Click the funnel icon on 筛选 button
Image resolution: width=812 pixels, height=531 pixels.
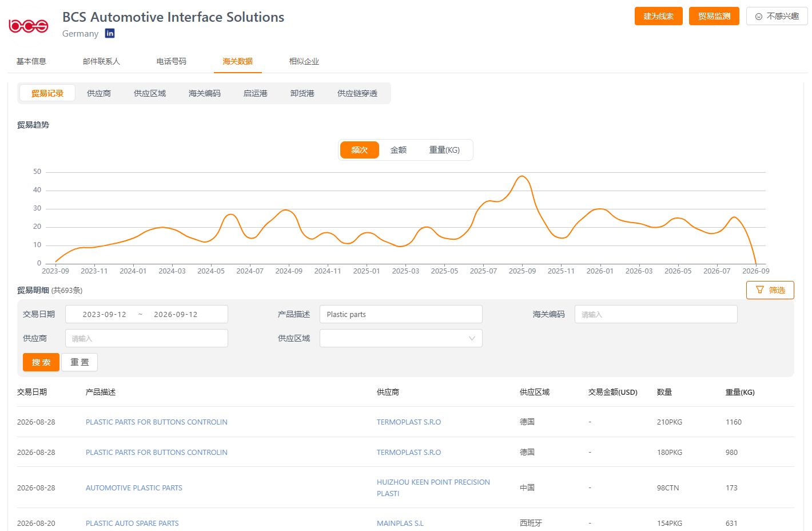click(x=759, y=290)
